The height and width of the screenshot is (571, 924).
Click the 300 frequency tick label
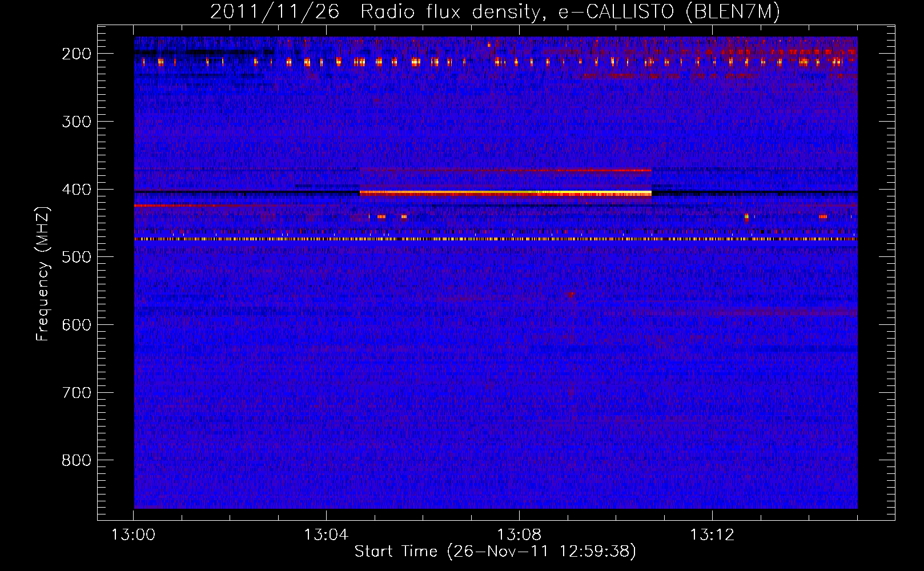click(x=76, y=122)
